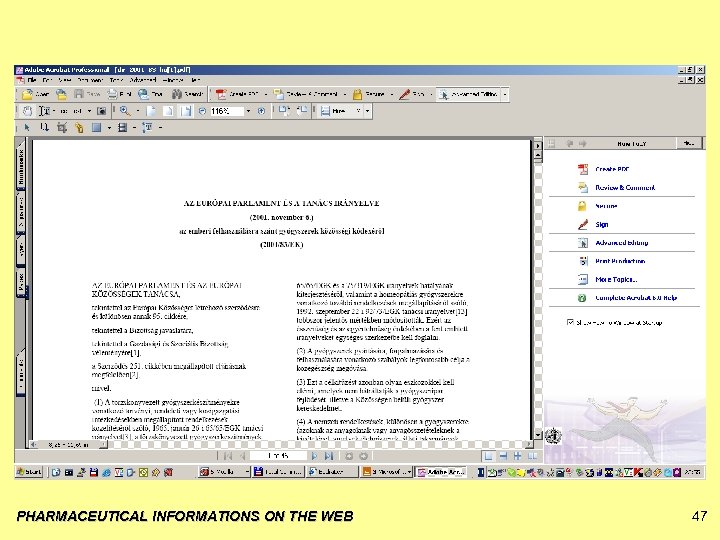Switch to Single Page layout
The width and height of the screenshot is (720, 540).
coord(489,456)
